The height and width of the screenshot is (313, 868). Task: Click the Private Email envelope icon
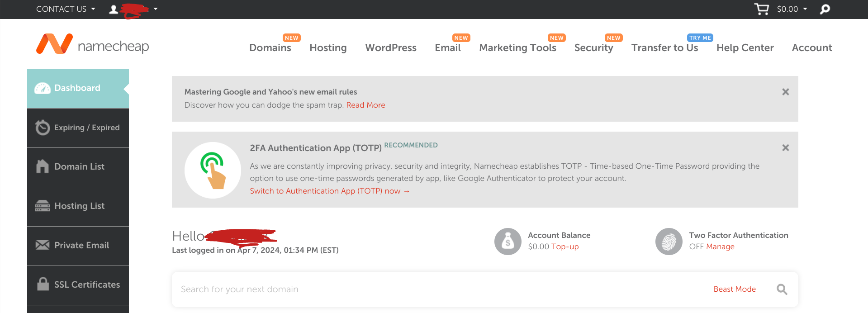(43, 245)
